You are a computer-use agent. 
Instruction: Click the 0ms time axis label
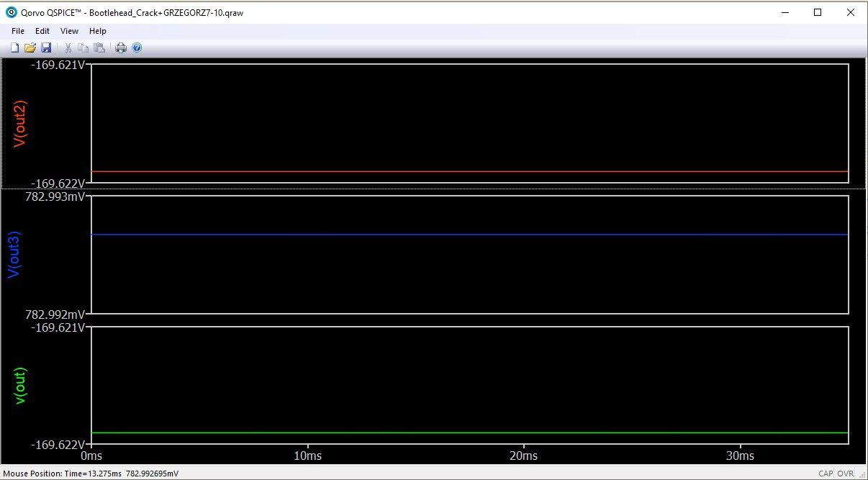tap(91, 456)
